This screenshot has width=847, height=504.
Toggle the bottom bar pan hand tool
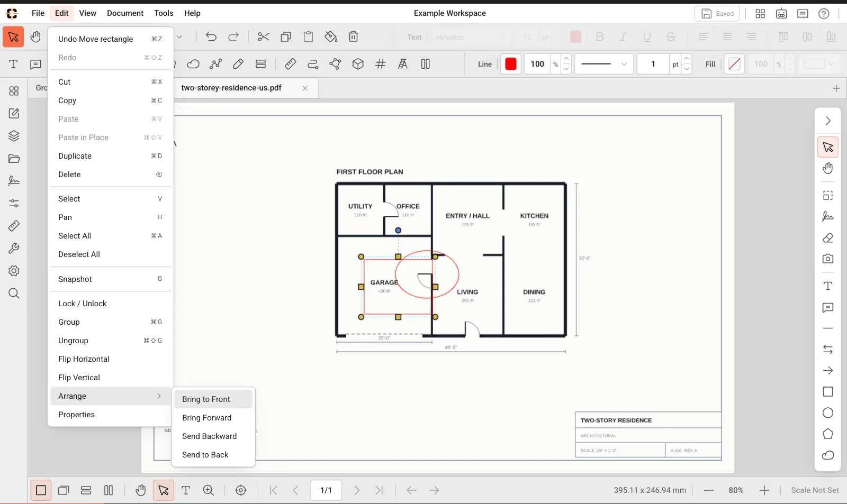point(140,490)
